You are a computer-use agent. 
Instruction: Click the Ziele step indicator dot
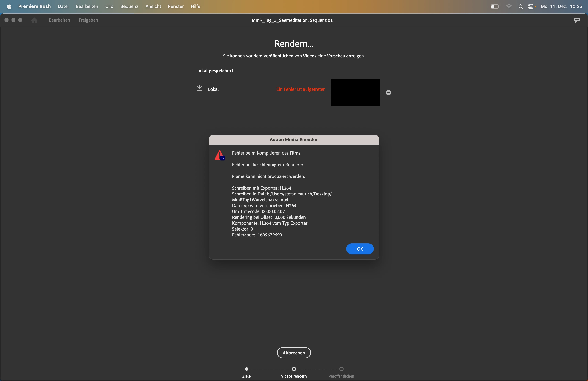tap(246, 369)
